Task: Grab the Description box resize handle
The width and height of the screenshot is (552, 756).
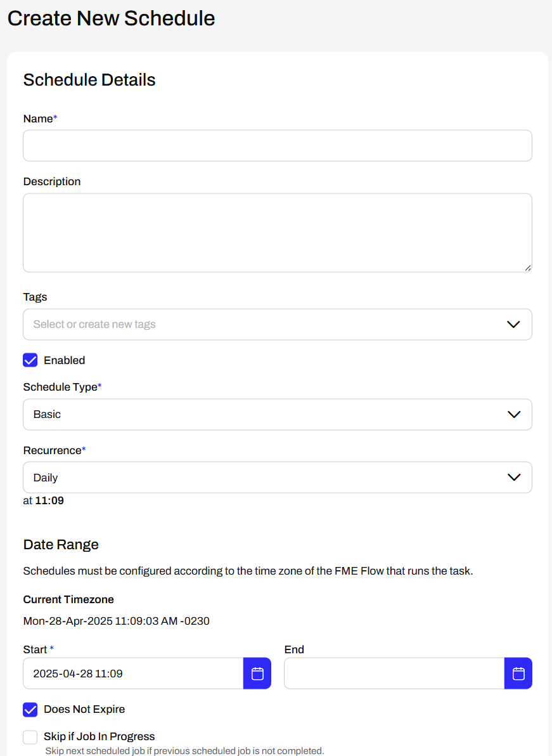Action: click(528, 268)
